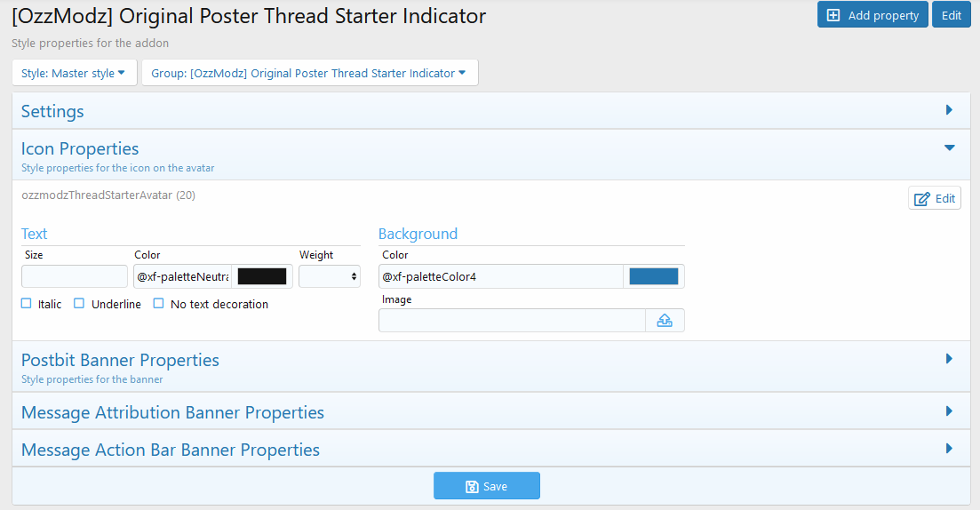
Task: Open the Style: Master style dropdown
Action: point(74,73)
